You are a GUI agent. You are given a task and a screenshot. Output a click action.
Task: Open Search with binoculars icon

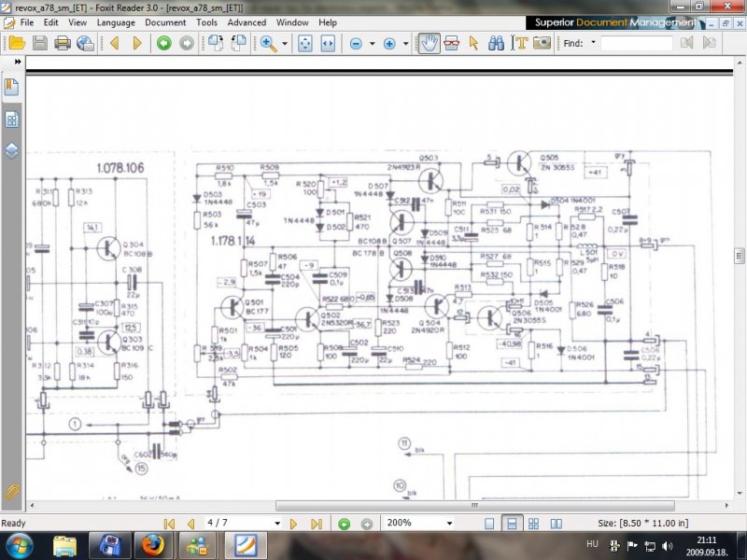(496, 43)
